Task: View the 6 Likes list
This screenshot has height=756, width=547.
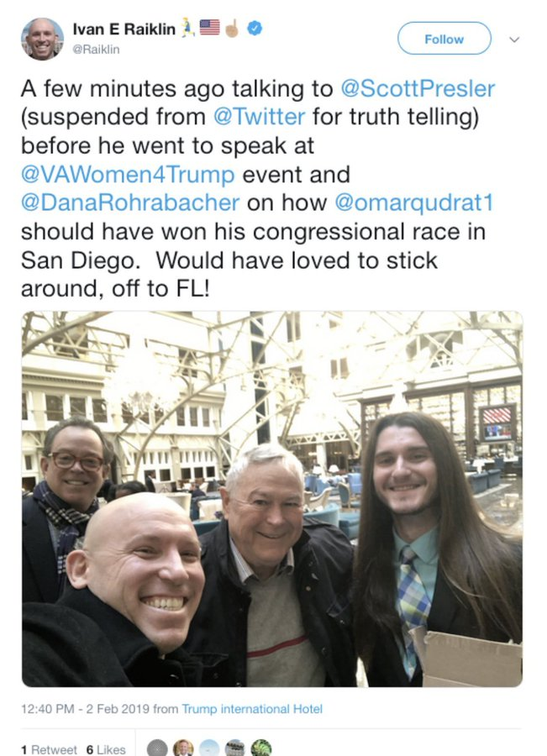Action: click(x=106, y=749)
